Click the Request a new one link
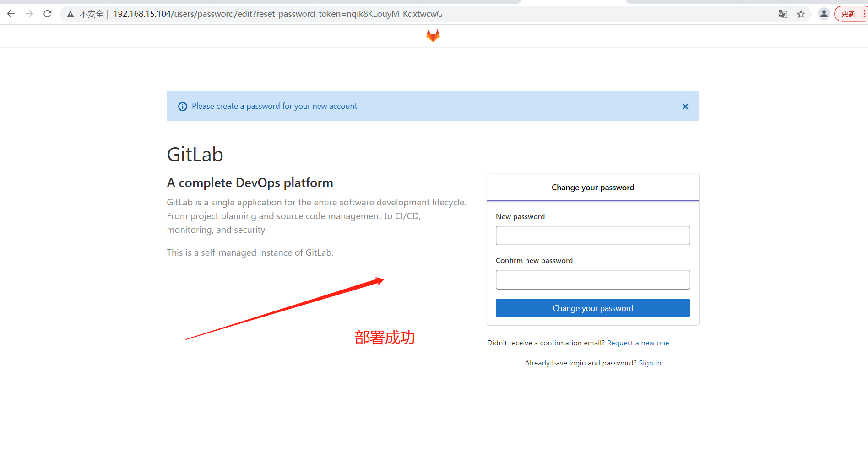The height and width of the screenshot is (451, 868). (x=638, y=343)
